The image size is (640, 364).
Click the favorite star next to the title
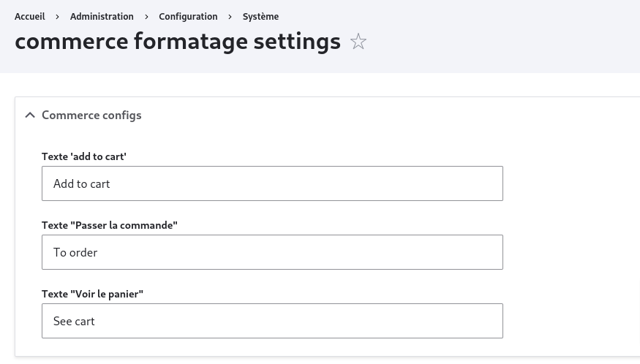coord(358,42)
